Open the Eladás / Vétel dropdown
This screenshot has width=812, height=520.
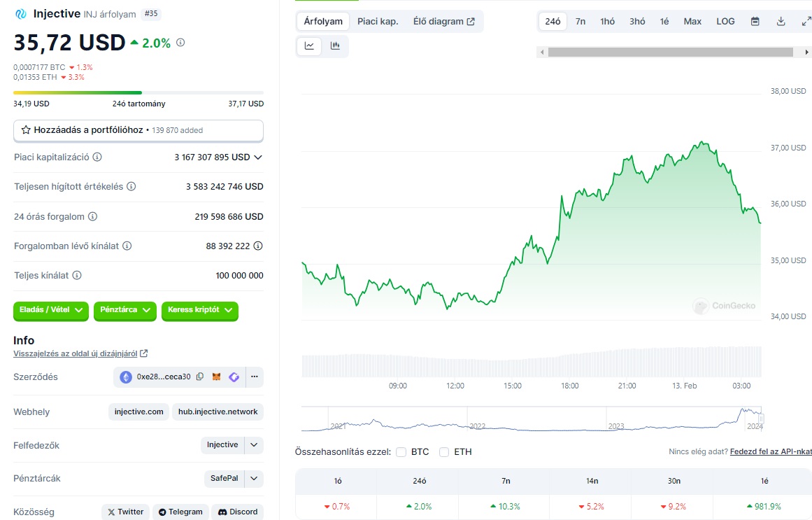point(51,310)
